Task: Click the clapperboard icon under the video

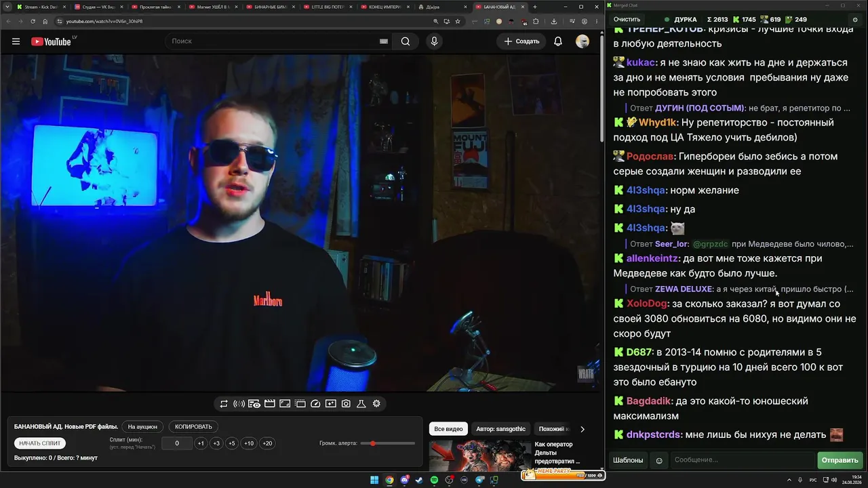Action: [x=269, y=404]
